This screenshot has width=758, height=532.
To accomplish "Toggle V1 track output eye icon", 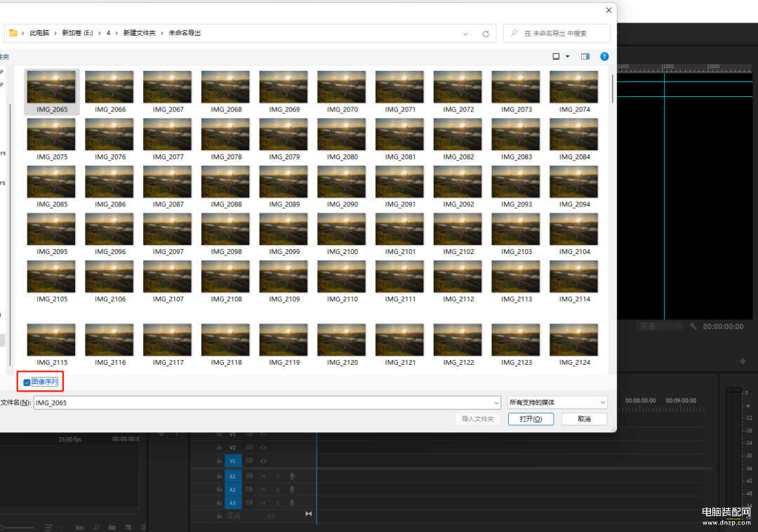I will pos(263,461).
